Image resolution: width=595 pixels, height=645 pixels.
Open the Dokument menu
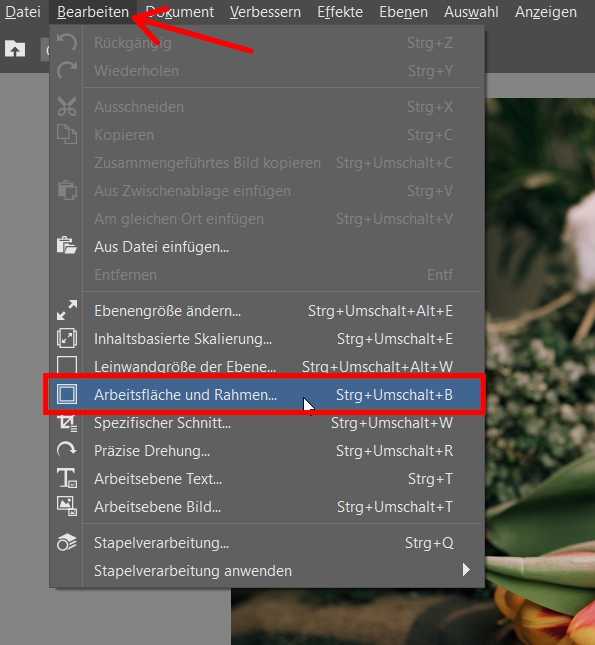180,12
